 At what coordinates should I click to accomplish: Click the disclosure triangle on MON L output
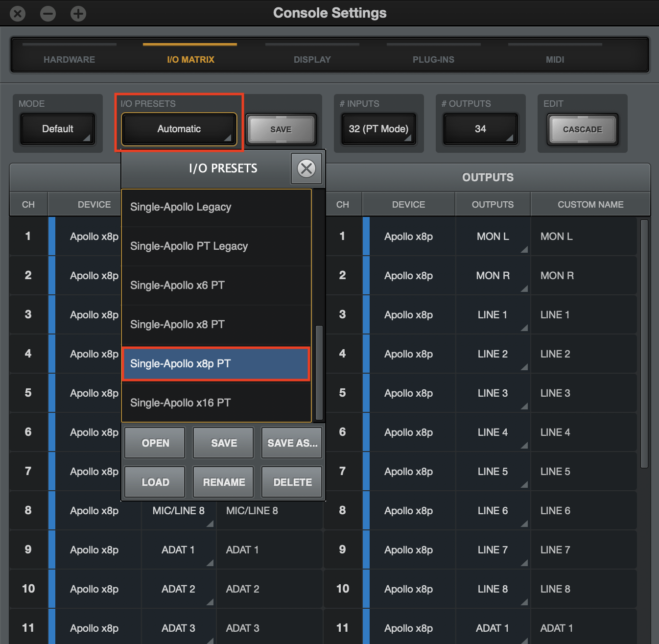(524, 250)
